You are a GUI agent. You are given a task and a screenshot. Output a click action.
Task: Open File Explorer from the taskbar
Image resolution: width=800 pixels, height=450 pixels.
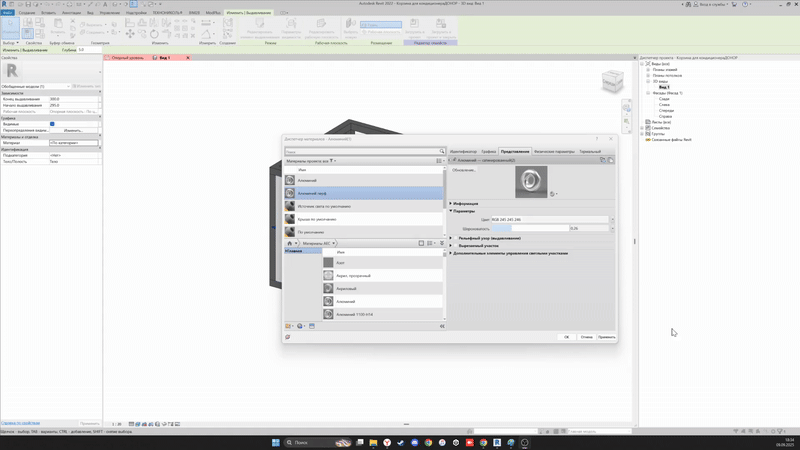click(373, 442)
